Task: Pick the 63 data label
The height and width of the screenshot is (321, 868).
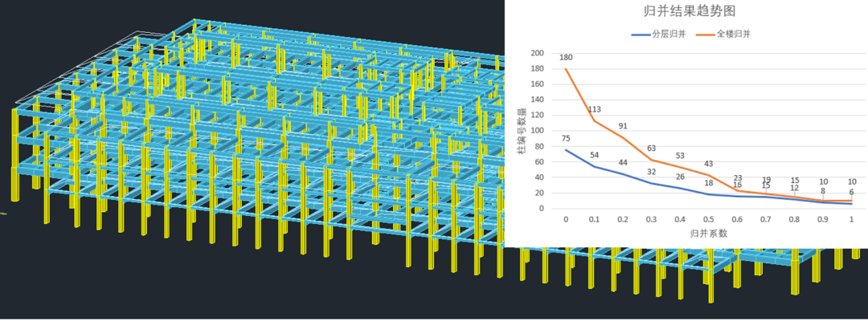Action: tap(652, 148)
